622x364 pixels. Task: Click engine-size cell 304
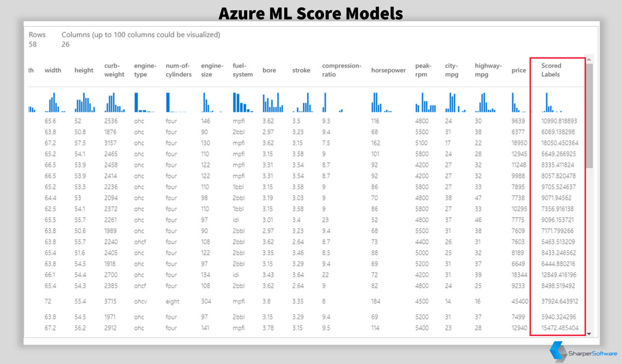coord(207,301)
